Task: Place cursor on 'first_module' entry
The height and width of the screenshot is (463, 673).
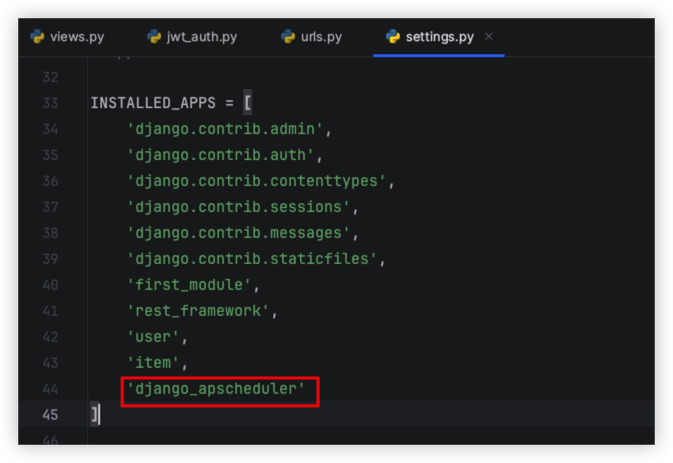Action: pos(188,285)
